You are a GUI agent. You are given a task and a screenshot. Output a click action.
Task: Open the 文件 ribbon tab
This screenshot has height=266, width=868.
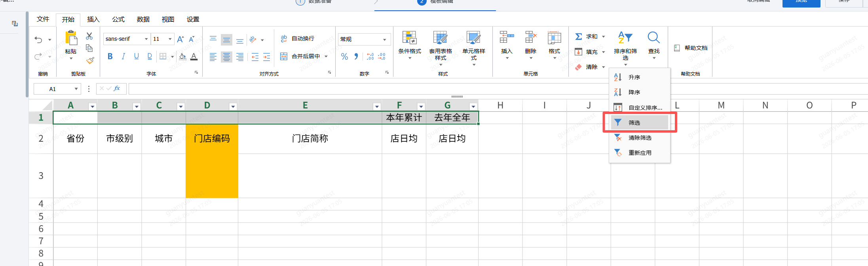pos(43,19)
